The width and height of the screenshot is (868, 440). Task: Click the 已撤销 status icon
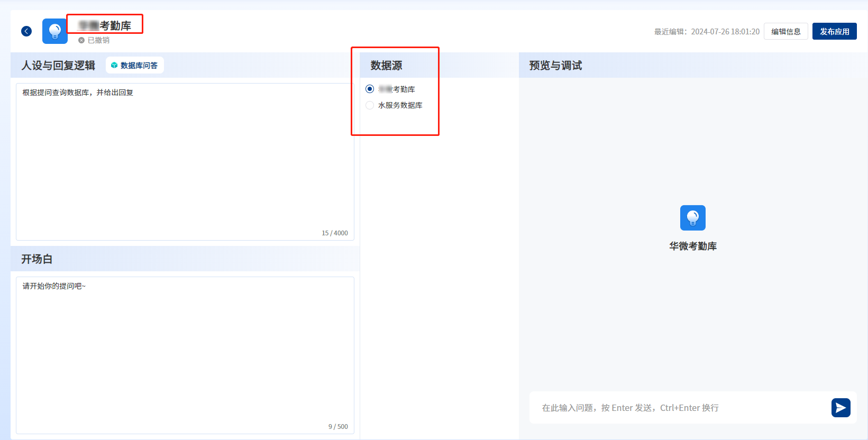pyautogui.click(x=81, y=40)
